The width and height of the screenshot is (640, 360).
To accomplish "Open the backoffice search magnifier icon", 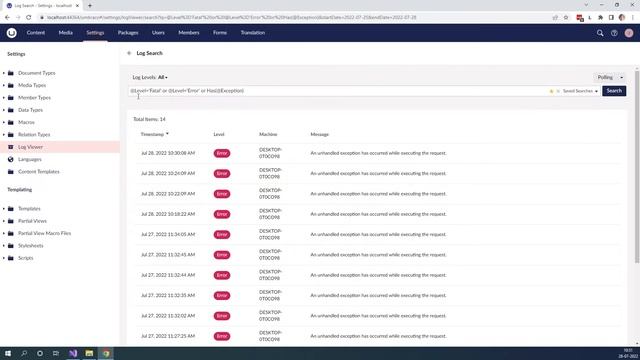I will pyautogui.click(x=600, y=33).
